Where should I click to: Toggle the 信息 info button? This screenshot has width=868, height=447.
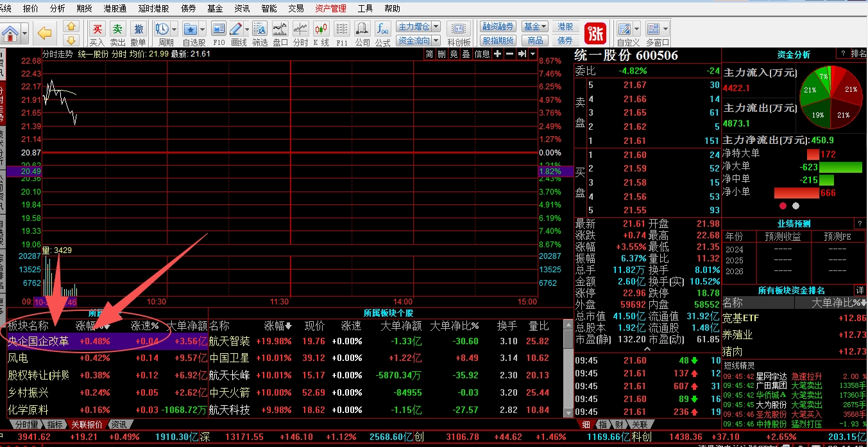point(482,54)
